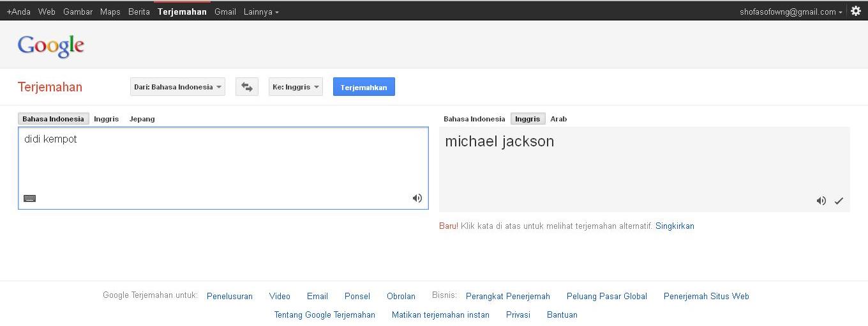This screenshot has width=868, height=326.
Task: Open Penerjemah Situs Web link
Action: (707, 296)
